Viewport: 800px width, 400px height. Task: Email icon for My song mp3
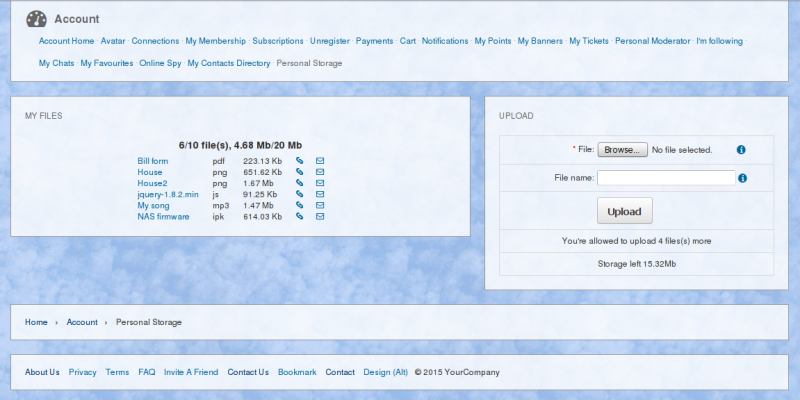coord(320,205)
